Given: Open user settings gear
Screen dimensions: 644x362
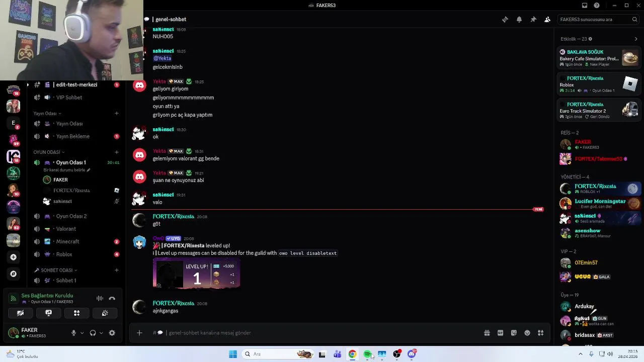Looking at the screenshot, I should click(112, 333).
